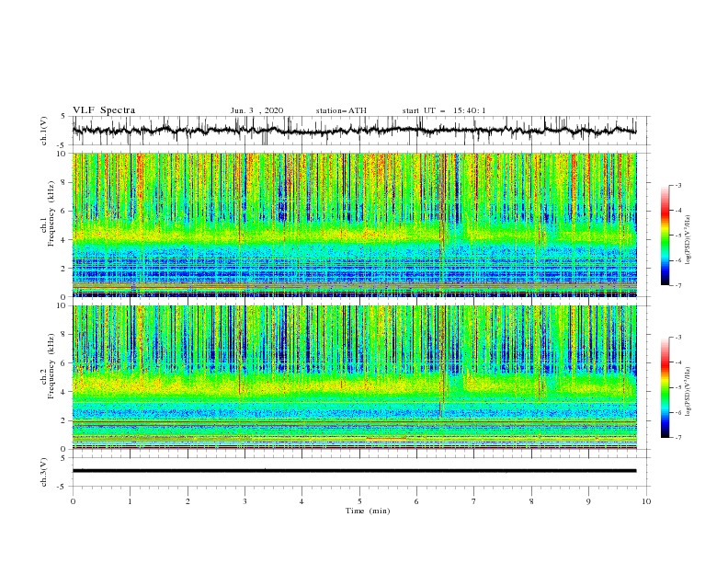Click the ch.2 "Frequency (kHz)" axis label
728x563 pixels.
click(51, 365)
